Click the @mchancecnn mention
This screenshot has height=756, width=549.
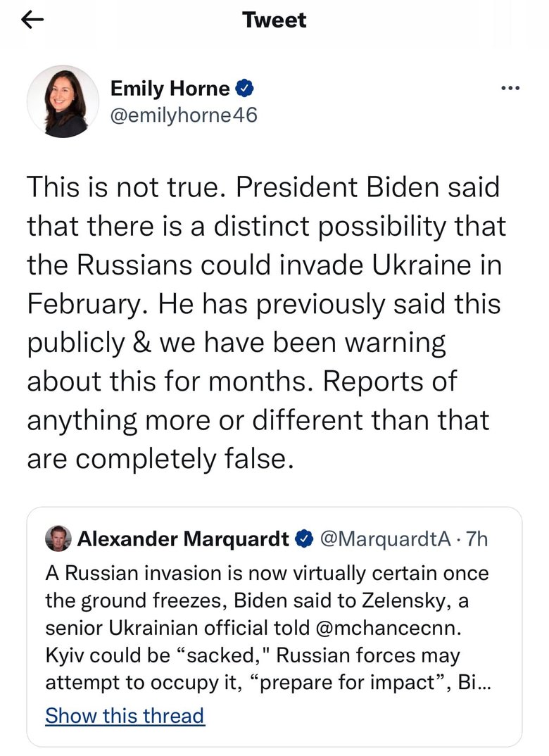click(x=388, y=628)
